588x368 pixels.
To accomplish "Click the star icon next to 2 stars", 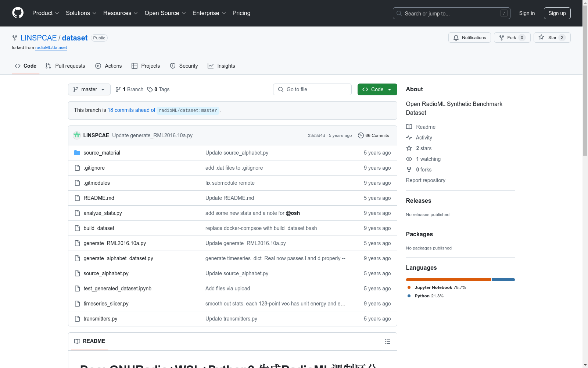I will [409, 148].
